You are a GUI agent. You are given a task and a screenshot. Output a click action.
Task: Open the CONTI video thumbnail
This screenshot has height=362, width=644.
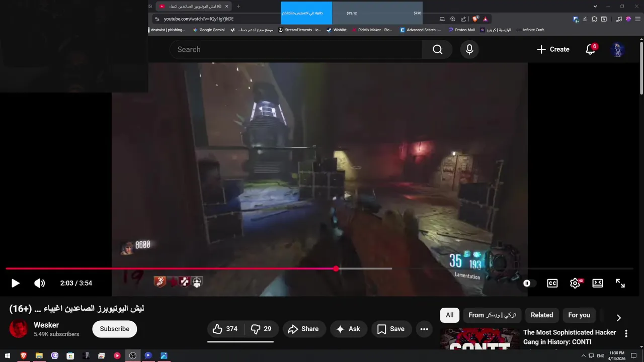[x=480, y=339]
